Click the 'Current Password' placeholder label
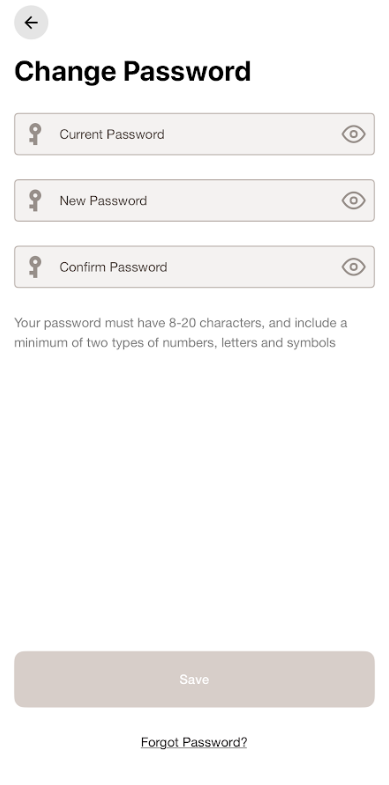 click(x=112, y=134)
